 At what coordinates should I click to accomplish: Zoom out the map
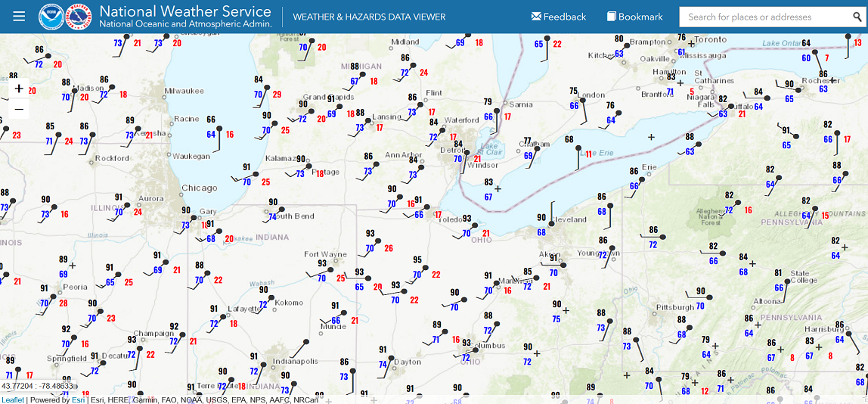point(19,109)
